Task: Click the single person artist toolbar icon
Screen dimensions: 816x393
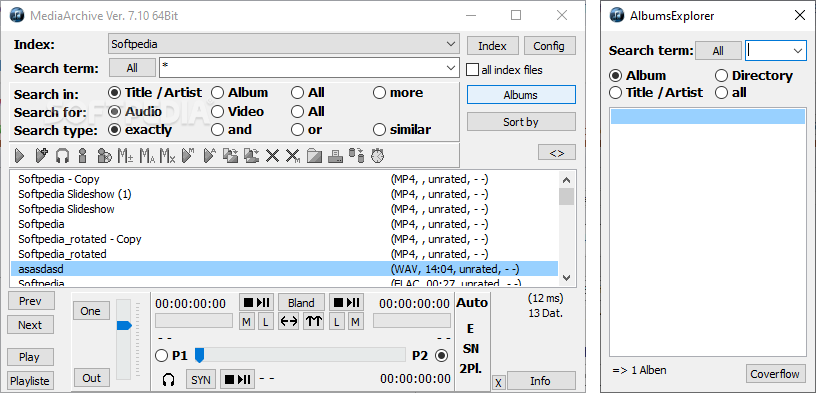Action: coord(82,156)
